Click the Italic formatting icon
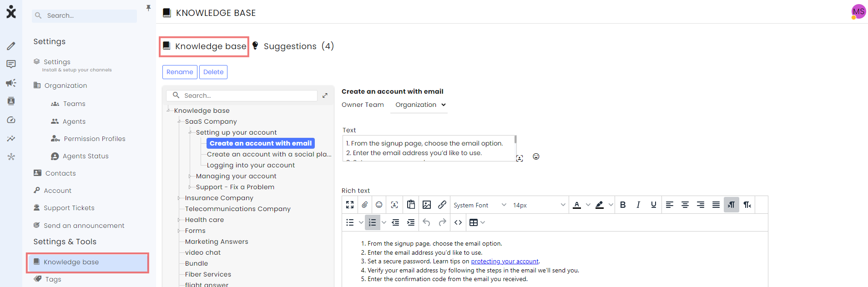 [638, 205]
